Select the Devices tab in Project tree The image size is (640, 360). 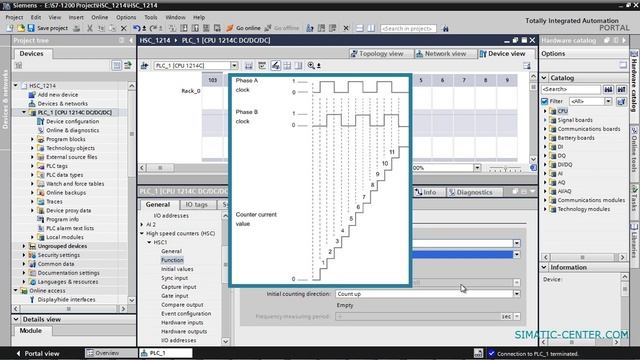tap(31, 53)
